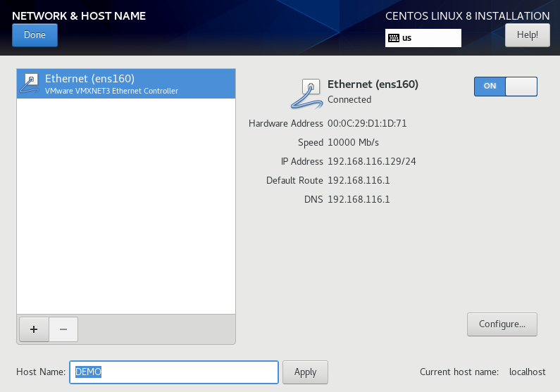This screenshot has height=392, width=560.
Task: Click the blue Done button
Action: [x=35, y=35]
